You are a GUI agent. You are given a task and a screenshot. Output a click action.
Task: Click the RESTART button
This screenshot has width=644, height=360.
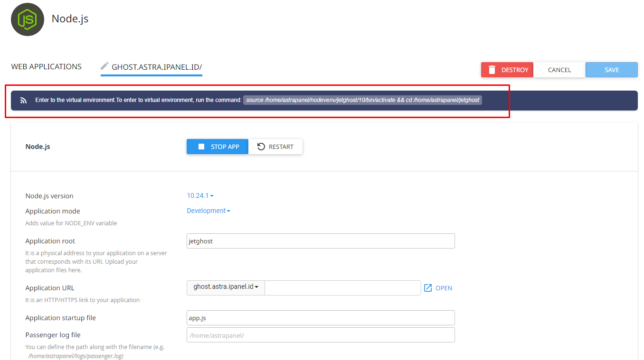pos(275,147)
